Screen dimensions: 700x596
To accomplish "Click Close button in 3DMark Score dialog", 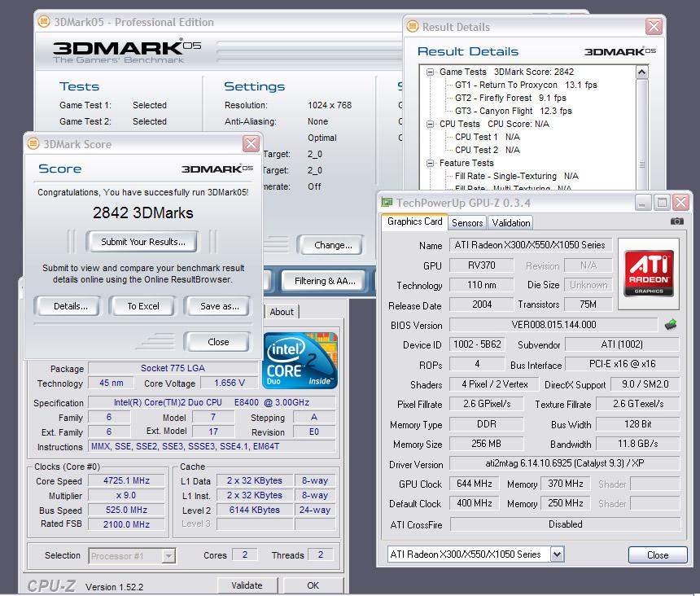I will 218,342.
